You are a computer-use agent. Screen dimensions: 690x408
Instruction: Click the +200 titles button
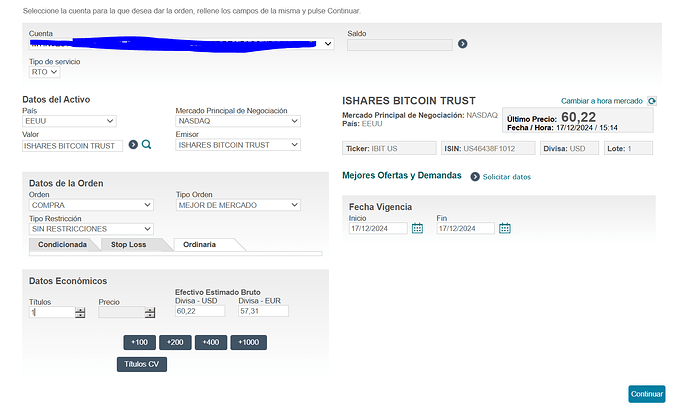[175, 342]
